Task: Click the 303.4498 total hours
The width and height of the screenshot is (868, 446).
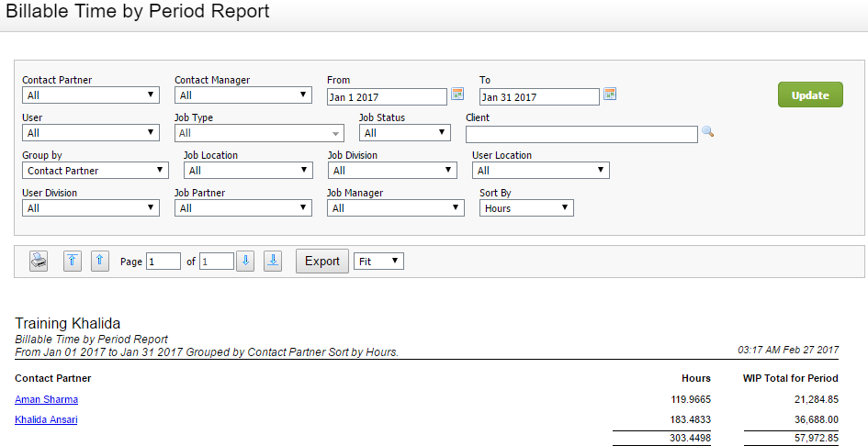Action: (690, 439)
